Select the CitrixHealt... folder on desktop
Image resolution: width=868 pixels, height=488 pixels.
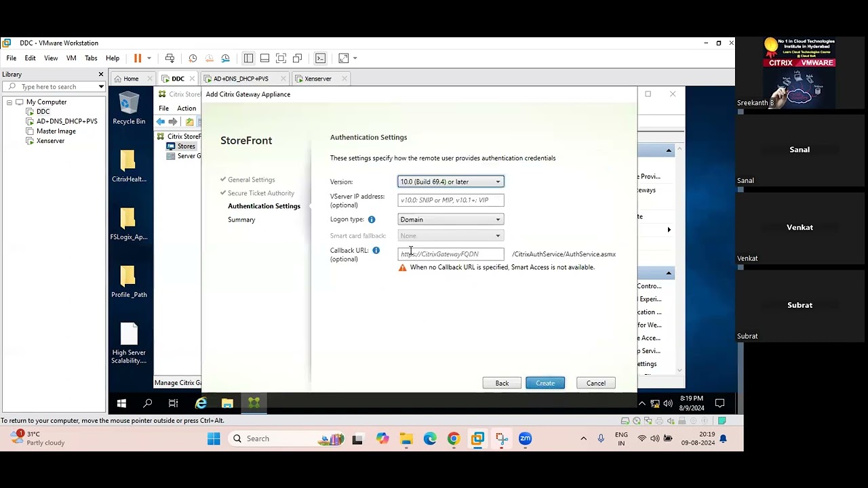129,167
